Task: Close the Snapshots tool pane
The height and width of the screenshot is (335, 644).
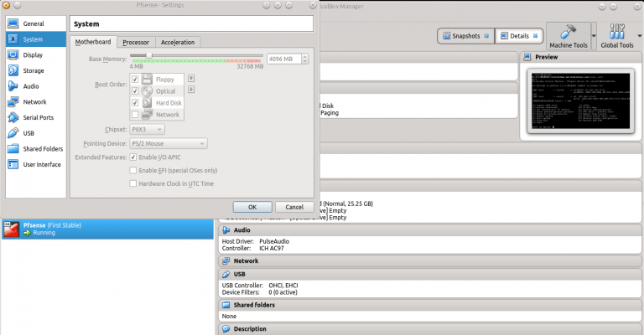Action: click(x=486, y=36)
